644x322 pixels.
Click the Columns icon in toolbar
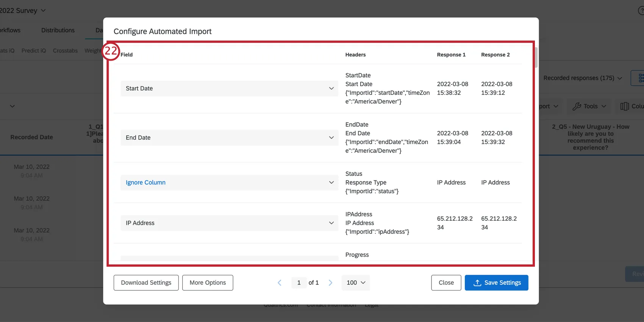tap(624, 106)
